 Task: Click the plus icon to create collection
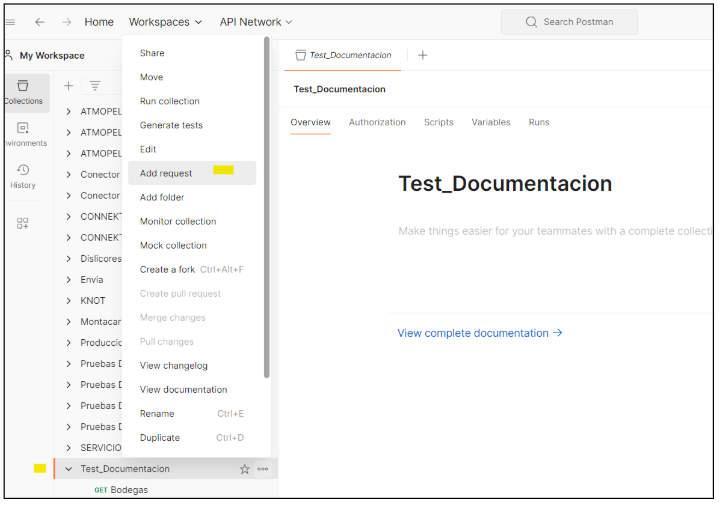coord(69,86)
